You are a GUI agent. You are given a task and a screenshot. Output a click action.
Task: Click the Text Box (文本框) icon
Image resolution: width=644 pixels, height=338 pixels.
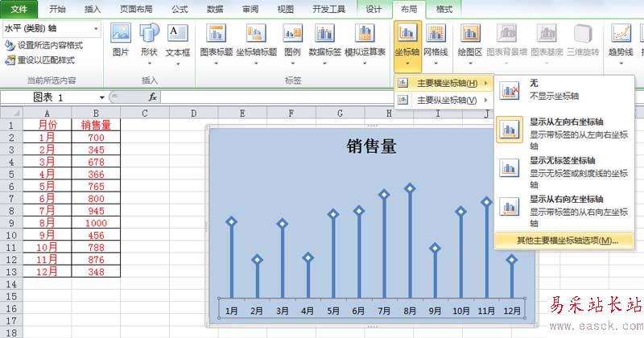(x=178, y=33)
